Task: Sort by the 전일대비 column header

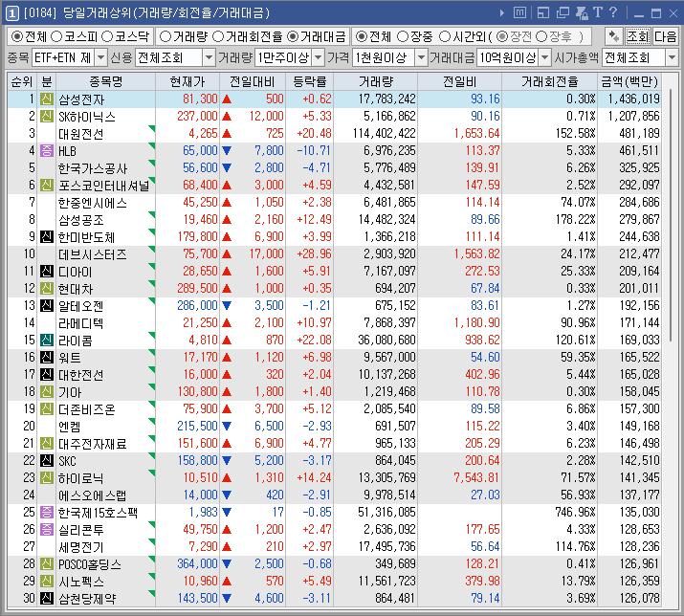Action: pos(253,81)
